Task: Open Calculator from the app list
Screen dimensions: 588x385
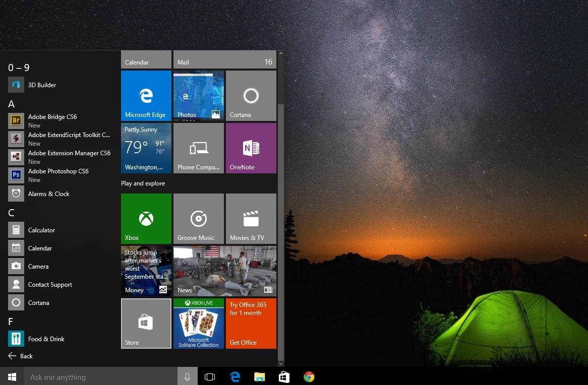Action: [60, 230]
